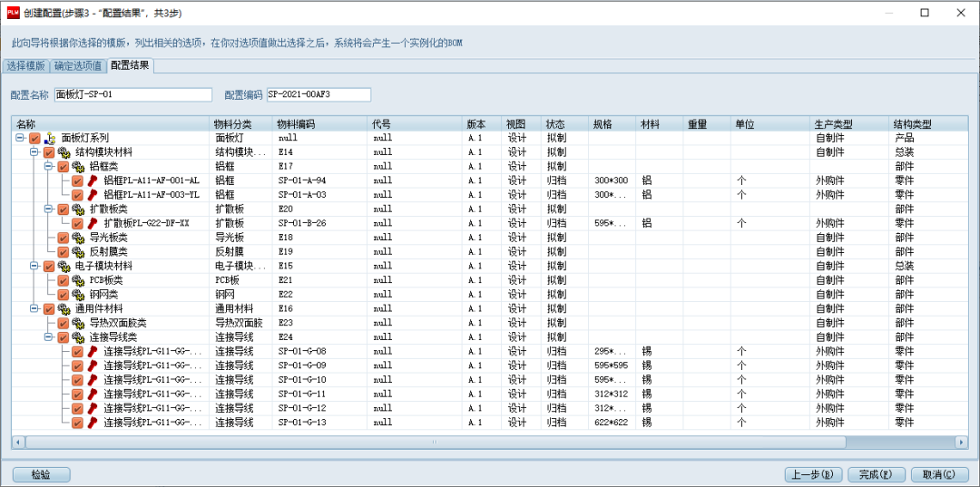
Task: Click the gear icon beside 导光板类
Action: pos(79,238)
